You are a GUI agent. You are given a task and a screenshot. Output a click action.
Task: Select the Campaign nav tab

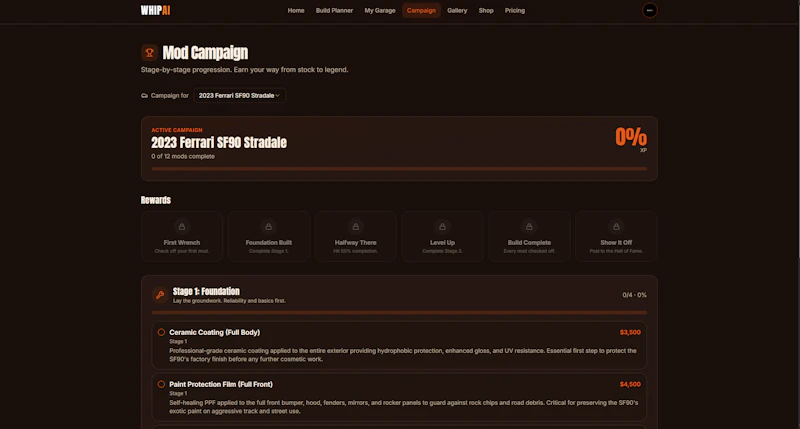[421, 10]
